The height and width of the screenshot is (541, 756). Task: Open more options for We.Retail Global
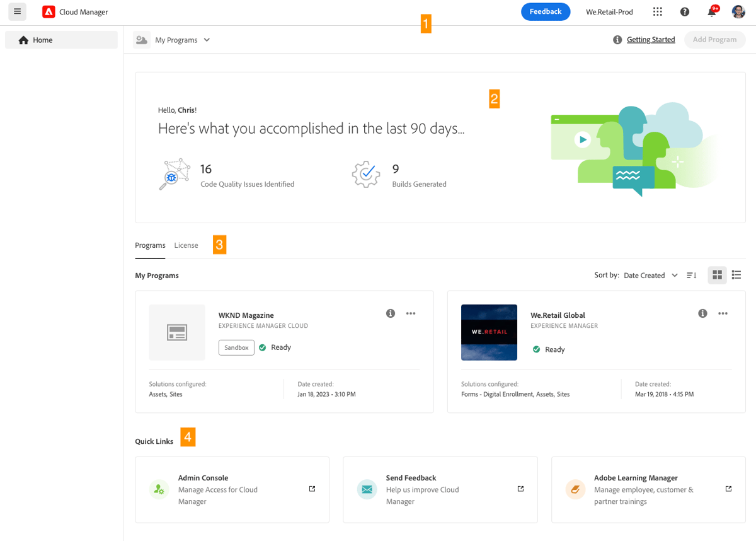723,313
